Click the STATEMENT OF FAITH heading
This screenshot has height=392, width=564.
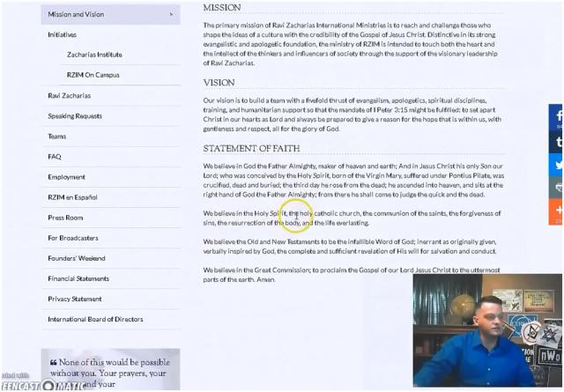(251, 149)
